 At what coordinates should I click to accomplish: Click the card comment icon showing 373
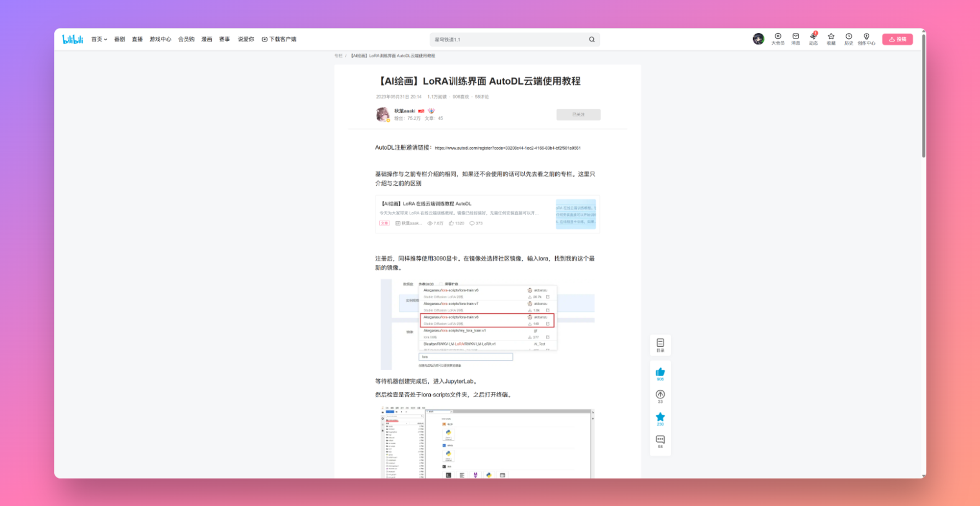point(472,224)
